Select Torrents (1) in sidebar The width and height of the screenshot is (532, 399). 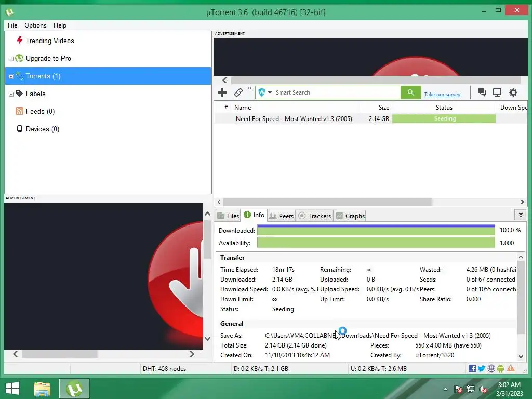108,76
